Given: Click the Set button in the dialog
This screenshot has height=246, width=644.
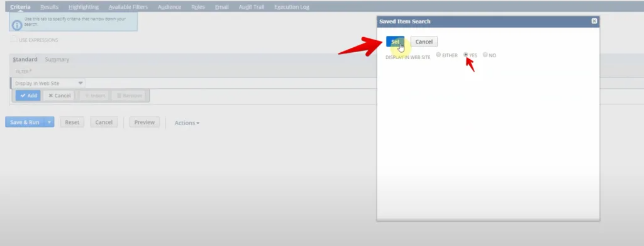Looking at the screenshot, I should coord(395,42).
